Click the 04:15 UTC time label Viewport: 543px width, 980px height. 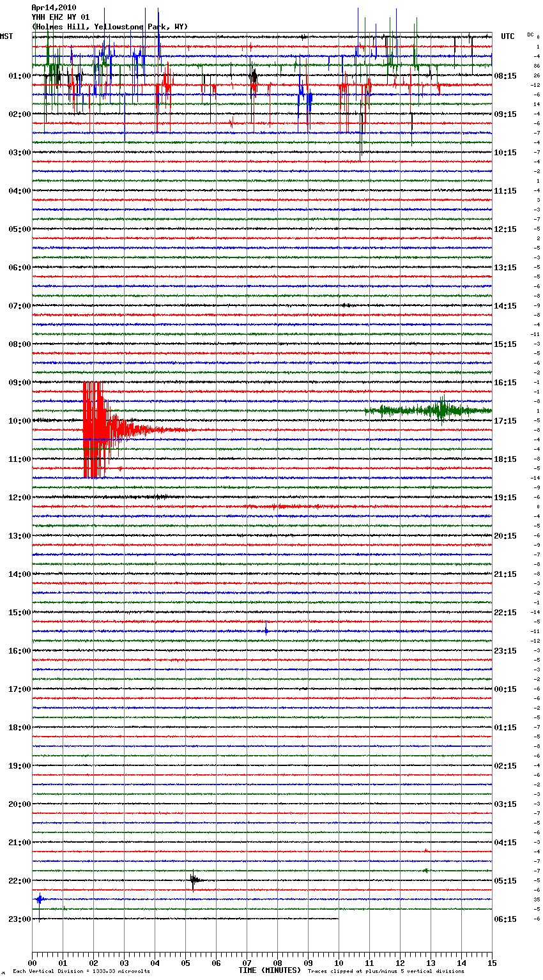click(505, 843)
